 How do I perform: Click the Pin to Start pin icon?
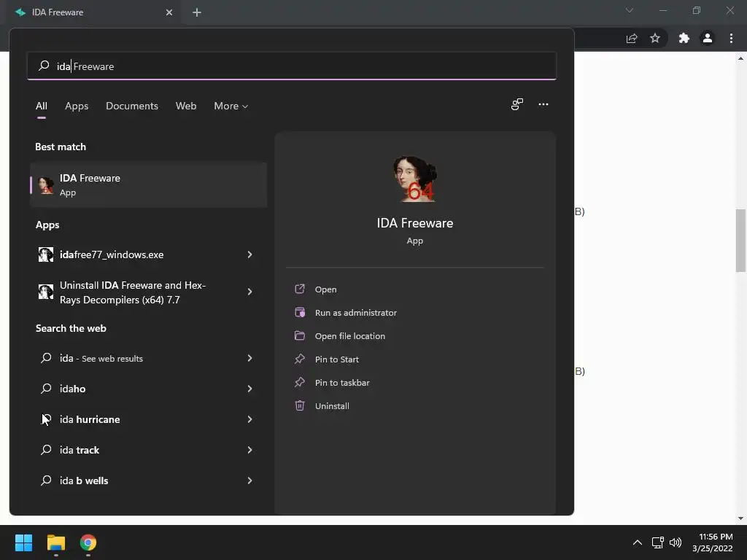(x=300, y=359)
